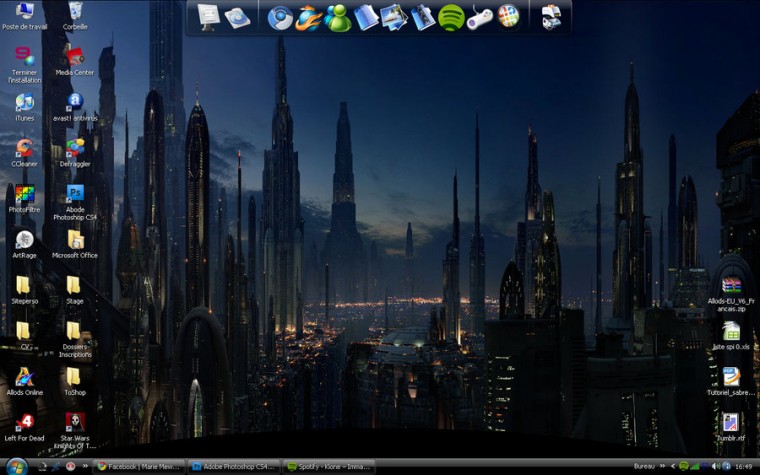Open the Corbeille recycle bin

click(75, 16)
